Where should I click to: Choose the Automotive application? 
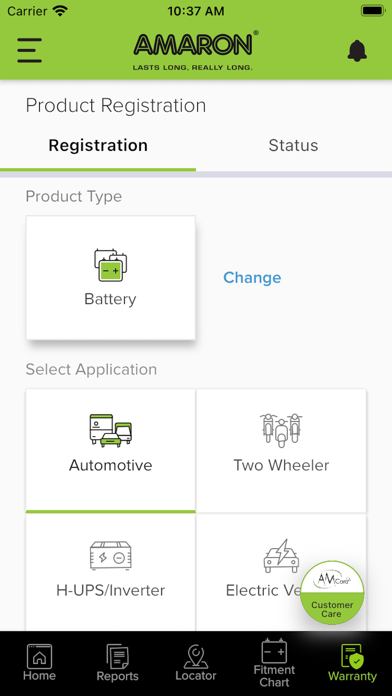coord(111,451)
